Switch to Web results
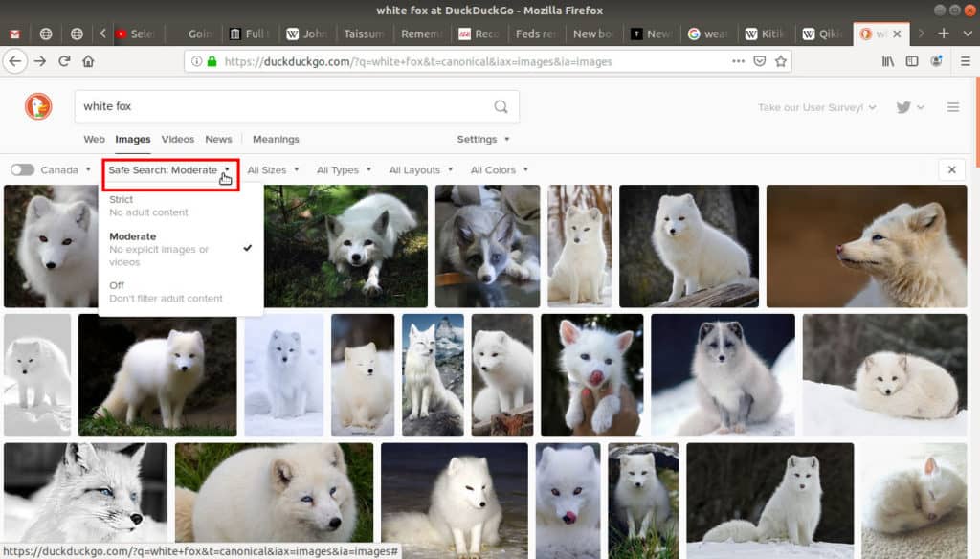Viewport: 980px width, 559px height. [x=95, y=140]
